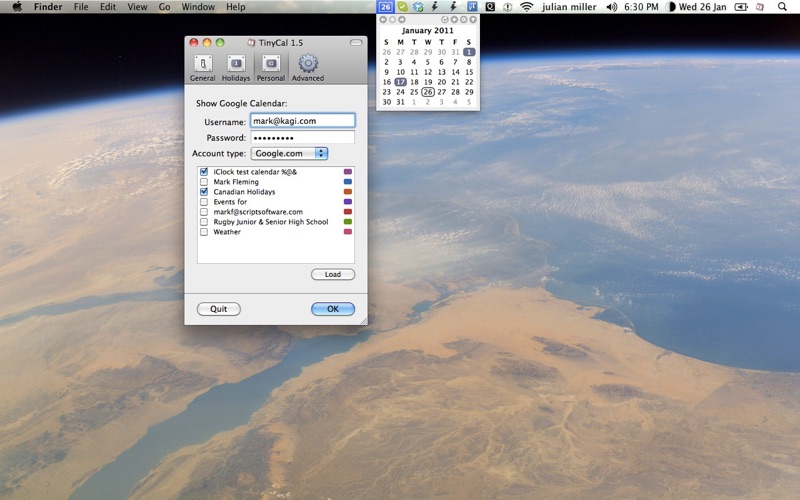Switch to the Holidays preferences pane
The height and width of the screenshot is (500, 800).
[x=236, y=67]
